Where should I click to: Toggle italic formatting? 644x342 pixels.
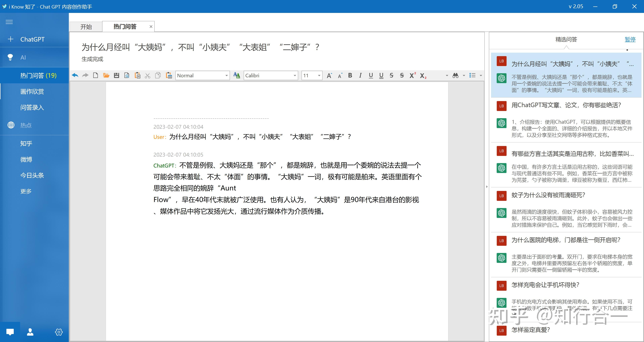click(360, 75)
